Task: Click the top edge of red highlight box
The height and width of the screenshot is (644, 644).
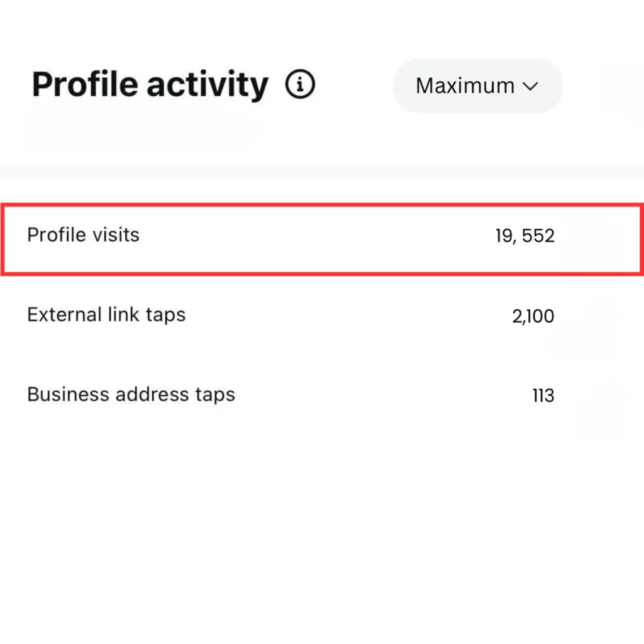Action: pyautogui.click(x=321, y=204)
